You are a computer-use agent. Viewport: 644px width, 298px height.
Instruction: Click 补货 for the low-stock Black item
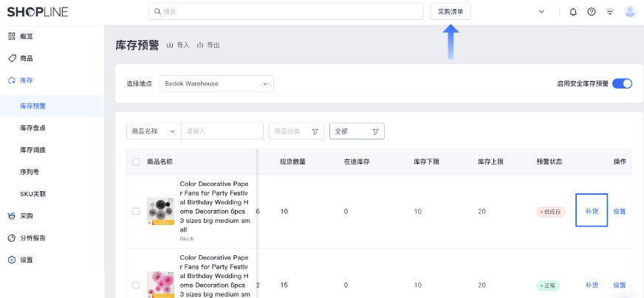(x=592, y=211)
